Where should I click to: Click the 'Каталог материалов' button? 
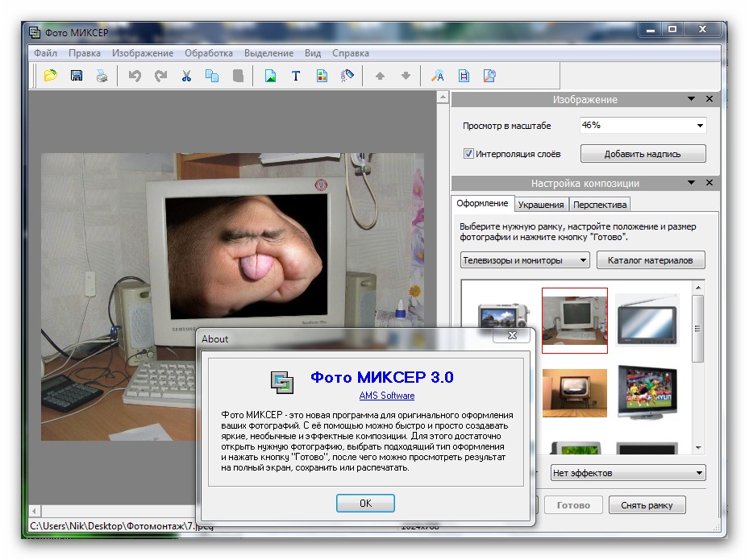coord(651,260)
